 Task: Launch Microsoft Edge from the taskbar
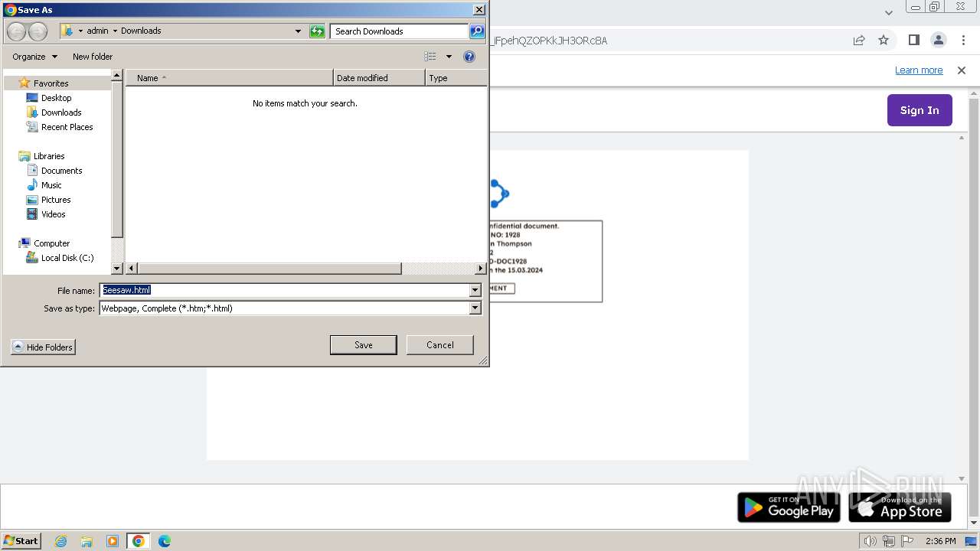164,541
